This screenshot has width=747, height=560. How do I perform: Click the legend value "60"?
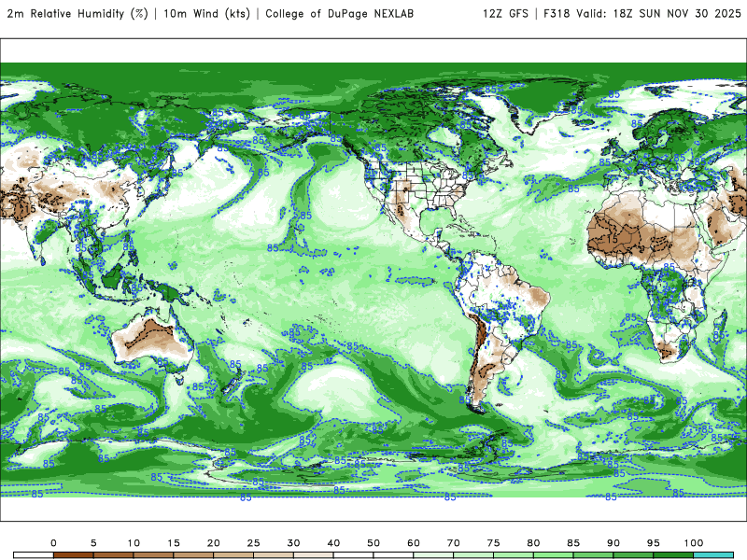point(414,543)
